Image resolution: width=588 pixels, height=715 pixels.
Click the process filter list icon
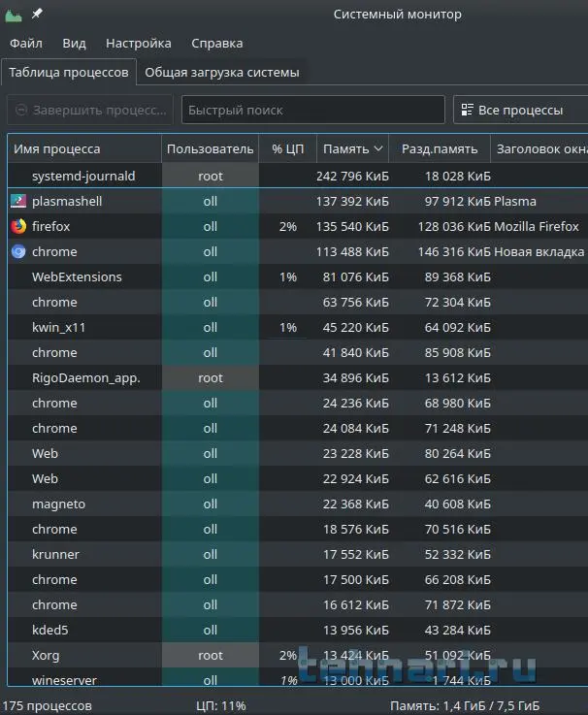pos(467,110)
